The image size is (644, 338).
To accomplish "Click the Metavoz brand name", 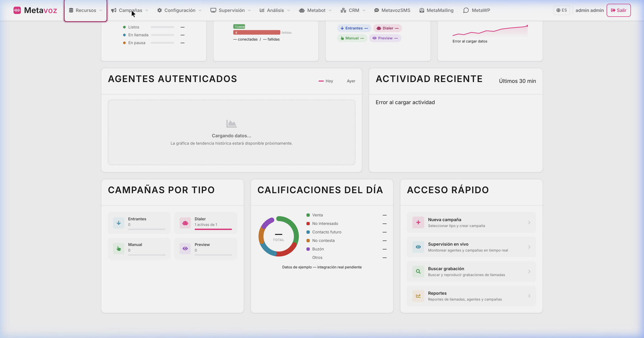I will (x=41, y=10).
